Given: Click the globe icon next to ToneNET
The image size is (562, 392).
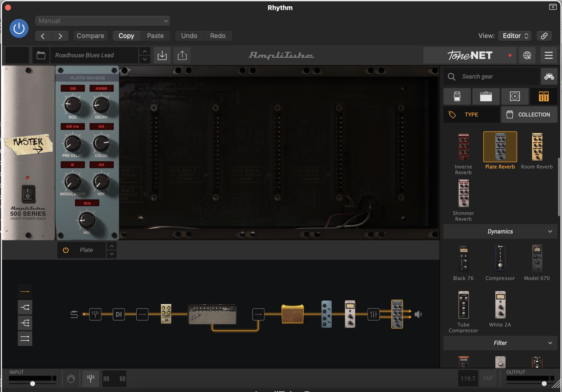Looking at the screenshot, I should point(527,55).
